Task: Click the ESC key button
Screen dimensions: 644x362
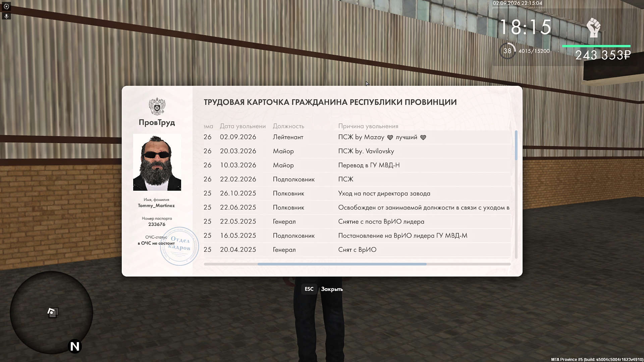Action: click(x=309, y=289)
